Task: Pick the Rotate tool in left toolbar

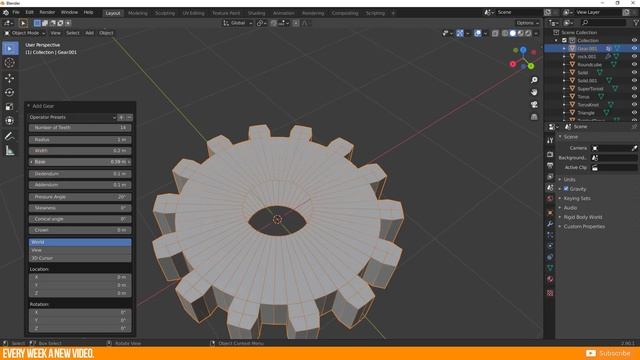Action: click(x=10, y=92)
